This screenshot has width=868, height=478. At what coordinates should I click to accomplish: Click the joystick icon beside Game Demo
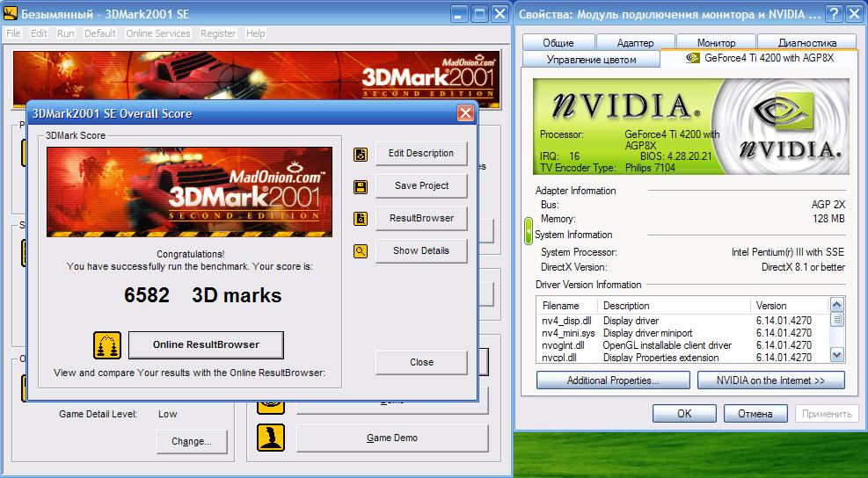[271, 438]
